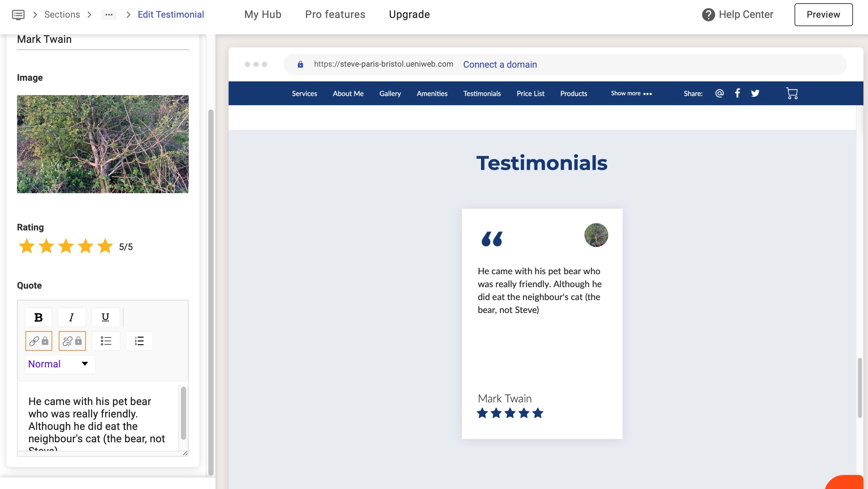Share via Twitter icon
The width and height of the screenshot is (868, 489).
(755, 93)
